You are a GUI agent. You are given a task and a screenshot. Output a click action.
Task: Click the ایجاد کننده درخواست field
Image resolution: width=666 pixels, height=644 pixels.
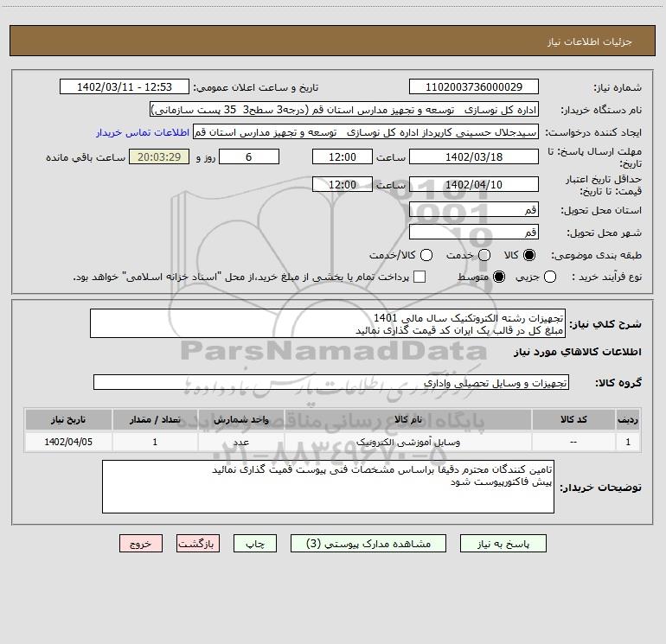(x=366, y=132)
